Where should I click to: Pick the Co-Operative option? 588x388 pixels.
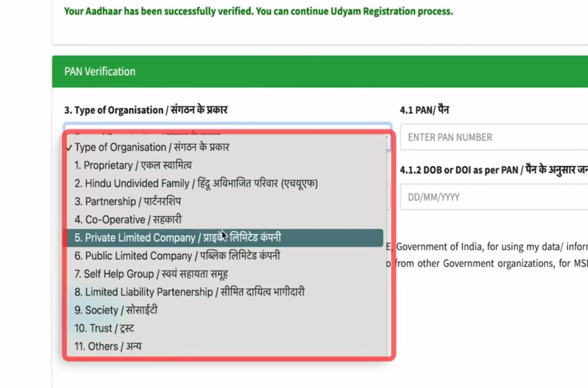coord(128,220)
